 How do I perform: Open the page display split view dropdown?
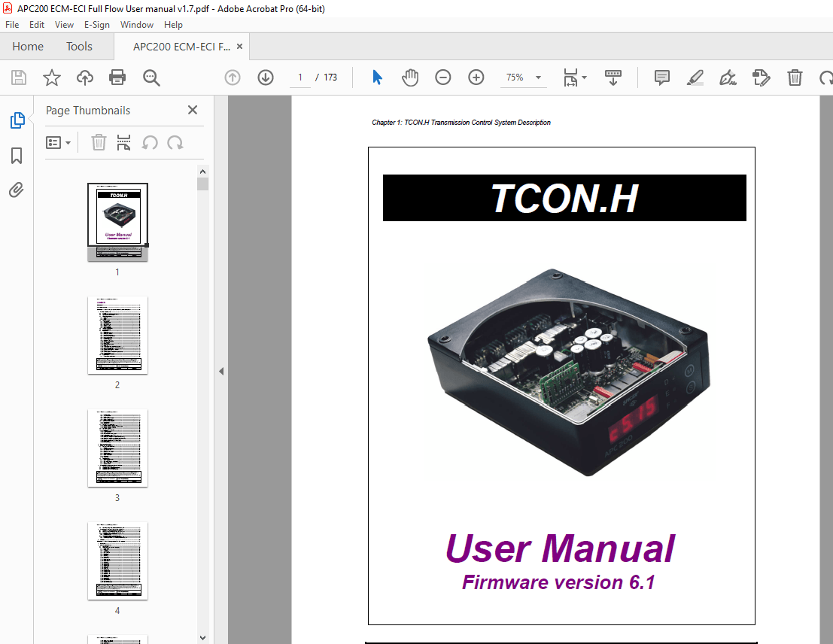[x=574, y=77]
